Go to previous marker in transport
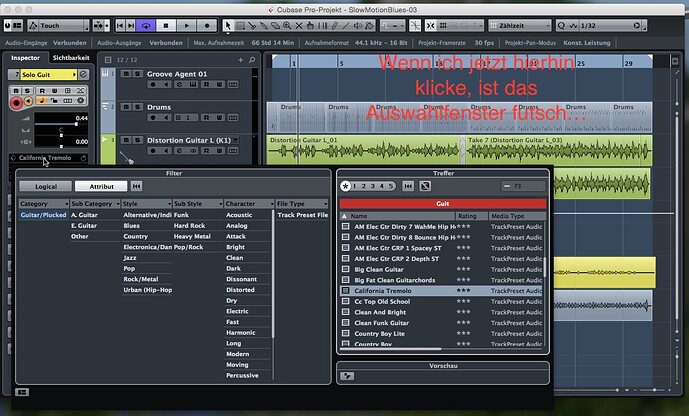This screenshot has height=416, width=689. click(120, 25)
